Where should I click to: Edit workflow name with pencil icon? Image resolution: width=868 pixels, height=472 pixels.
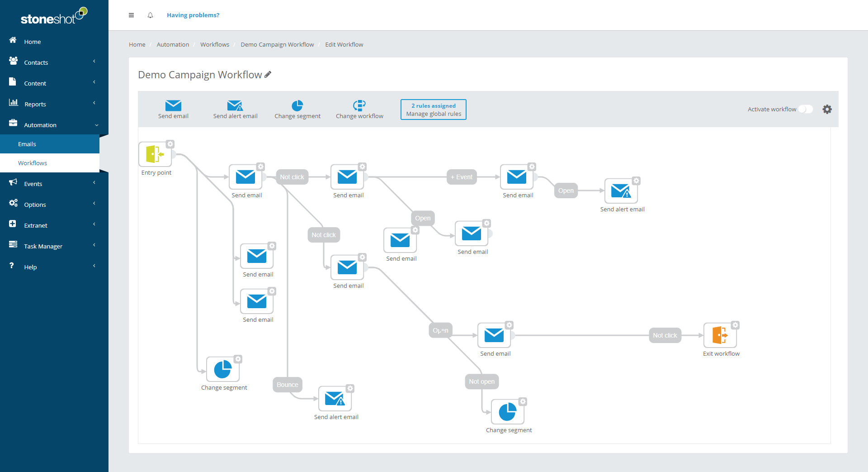click(268, 75)
